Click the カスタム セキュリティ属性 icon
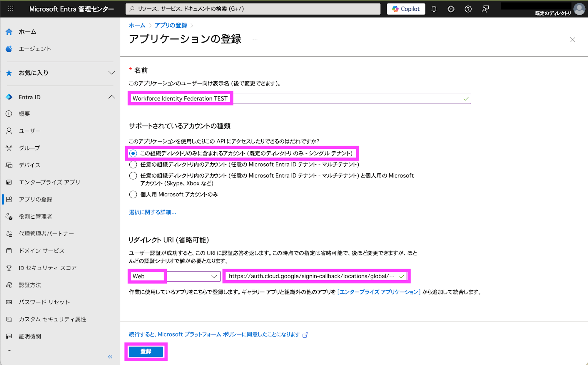This screenshot has width=588, height=365. (9, 319)
